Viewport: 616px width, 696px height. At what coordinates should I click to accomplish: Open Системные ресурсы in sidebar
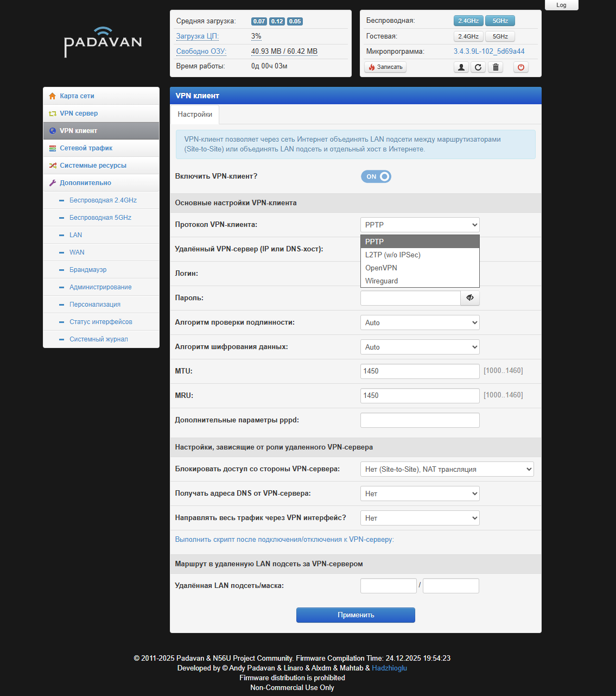(x=93, y=166)
